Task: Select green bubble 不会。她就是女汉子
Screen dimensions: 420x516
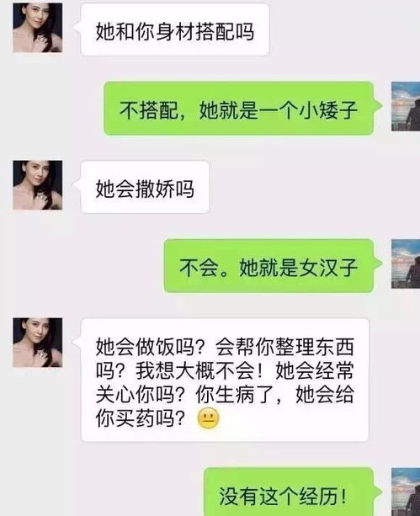Action: 269,266
